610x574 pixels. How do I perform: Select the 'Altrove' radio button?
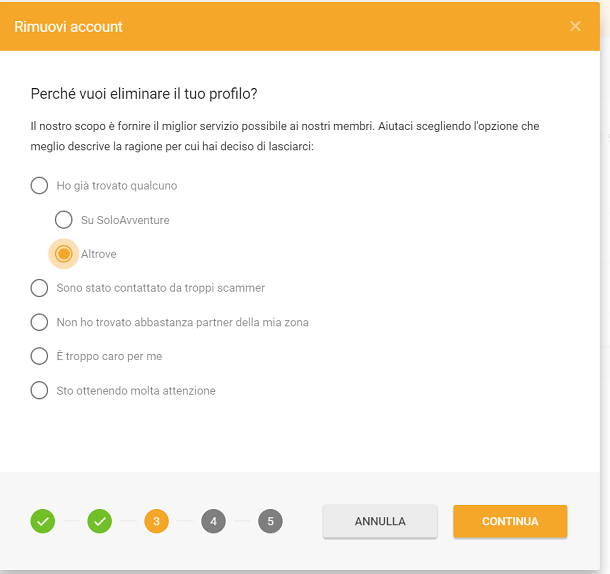point(63,254)
